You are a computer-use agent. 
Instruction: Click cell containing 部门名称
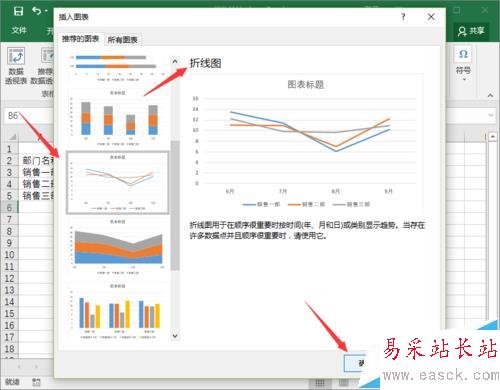point(37,161)
